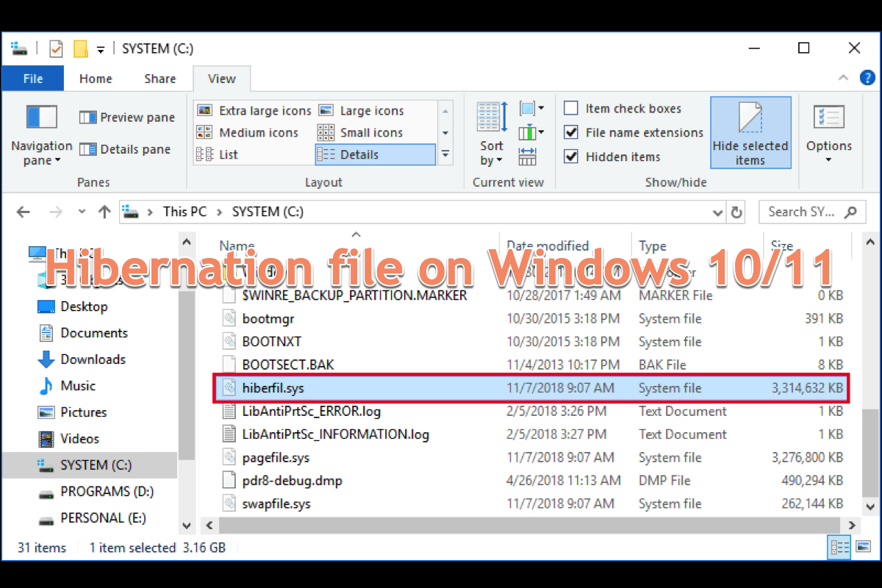The height and width of the screenshot is (588, 882).
Task: Open the Group by dropdown icon
Action: (x=531, y=110)
